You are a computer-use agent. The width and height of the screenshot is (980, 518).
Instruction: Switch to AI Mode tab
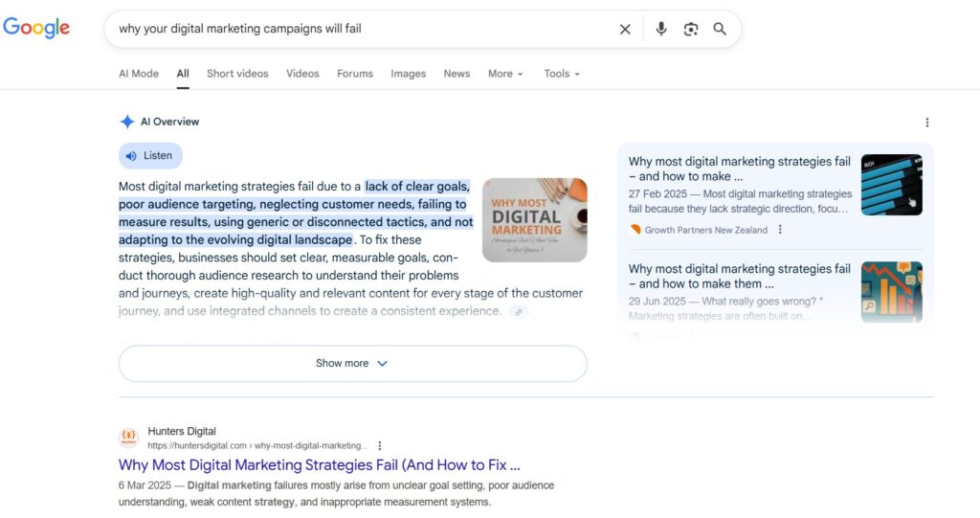click(x=139, y=74)
